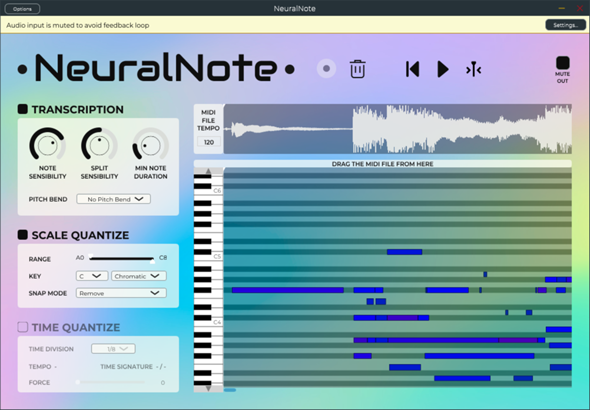Enable the Time Quantize checkbox

click(23, 327)
